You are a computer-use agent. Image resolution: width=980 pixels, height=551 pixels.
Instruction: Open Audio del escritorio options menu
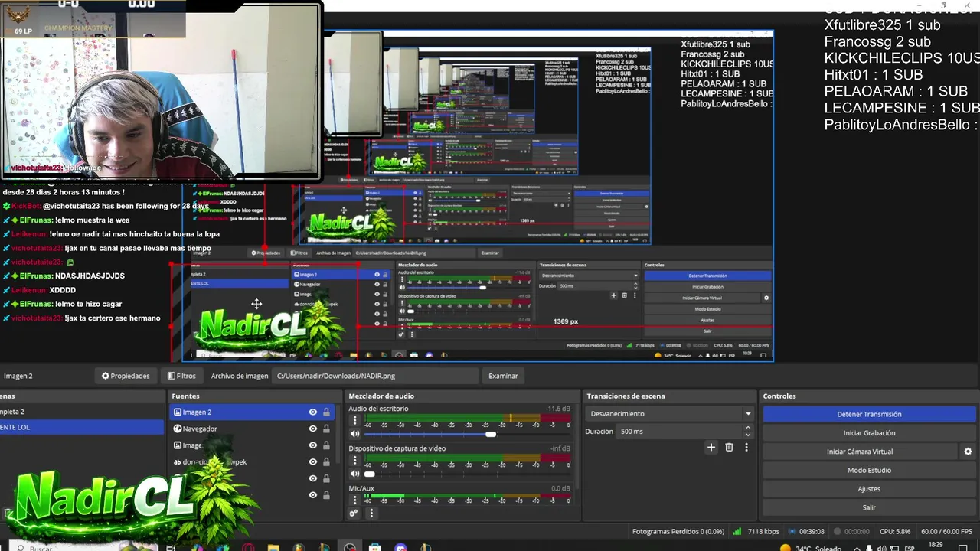354,420
